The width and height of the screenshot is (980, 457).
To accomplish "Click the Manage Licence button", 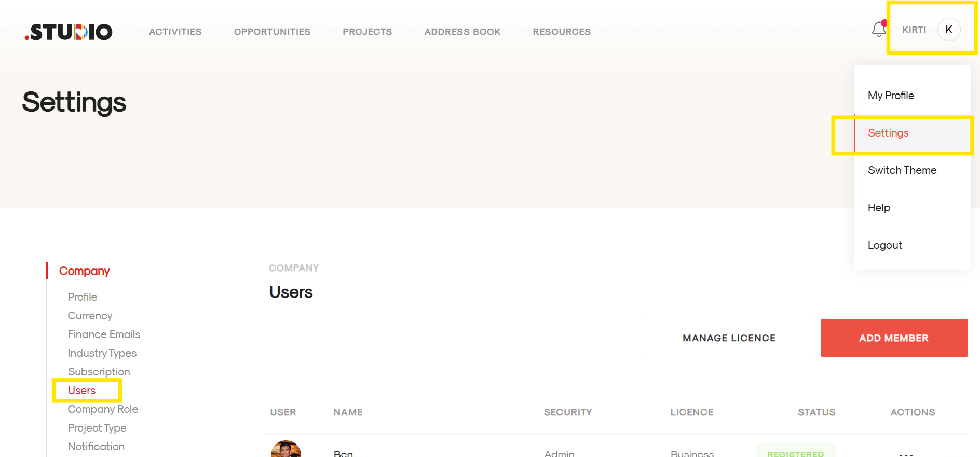I will point(729,338).
